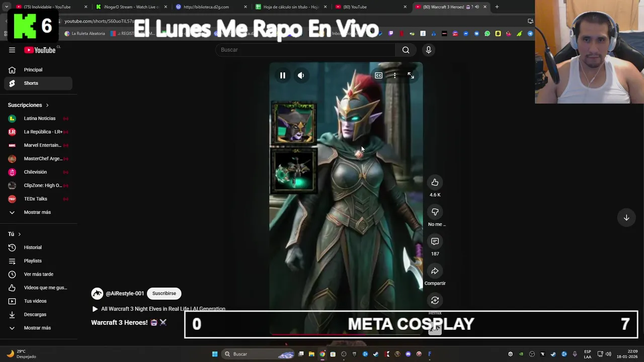The image size is (644, 362).
Task: Play the linked All Warcraft 3 Night Elves video
Action: (158, 309)
